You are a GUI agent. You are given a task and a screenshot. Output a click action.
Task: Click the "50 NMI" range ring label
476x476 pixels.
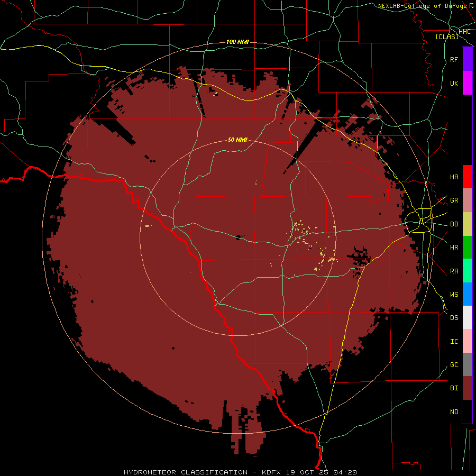pyautogui.click(x=237, y=140)
